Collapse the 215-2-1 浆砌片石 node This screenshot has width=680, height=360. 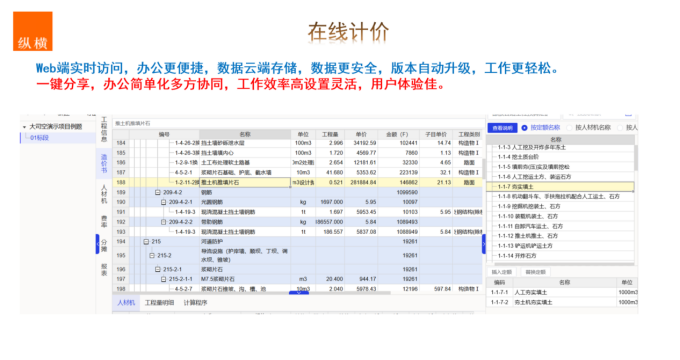158,269
